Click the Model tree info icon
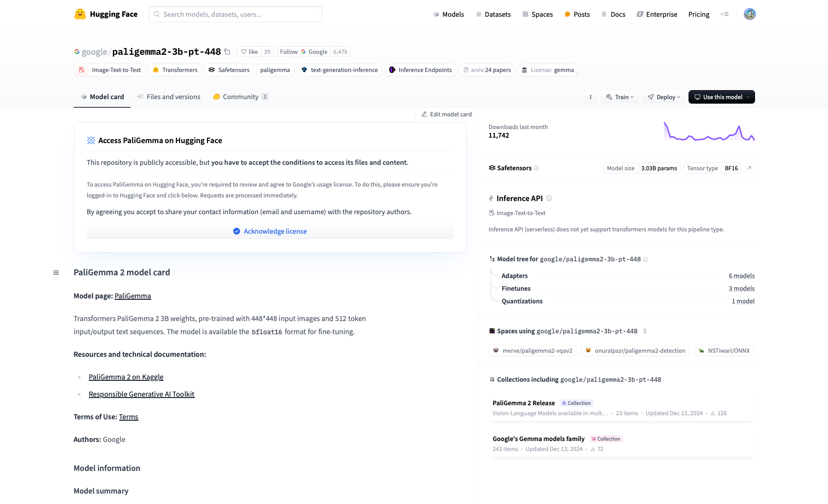Image resolution: width=828 pixels, height=504 pixels. [645, 259]
